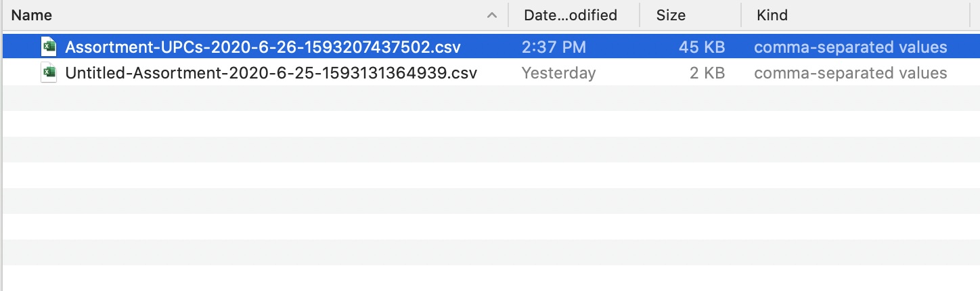The width and height of the screenshot is (980, 291).
Task: Select Assortment-UPCs-2020-6-26-1593207437502.csv file name
Action: click(x=263, y=47)
